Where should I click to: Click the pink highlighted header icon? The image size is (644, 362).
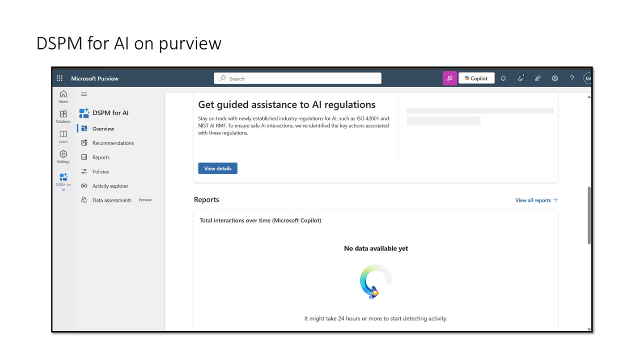[x=449, y=78]
